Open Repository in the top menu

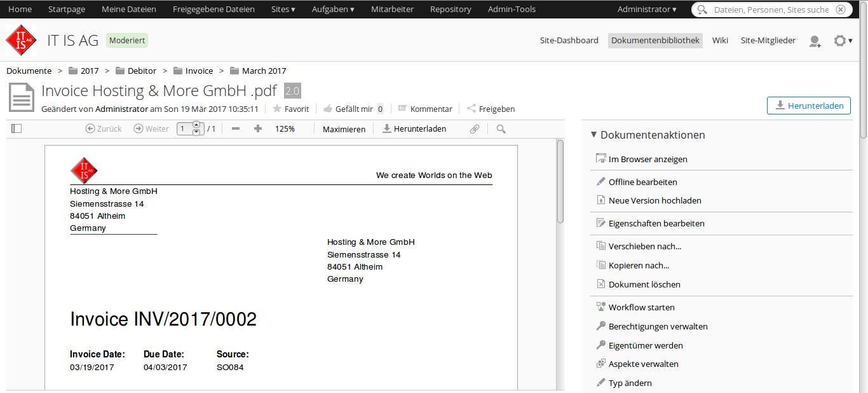[451, 10]
